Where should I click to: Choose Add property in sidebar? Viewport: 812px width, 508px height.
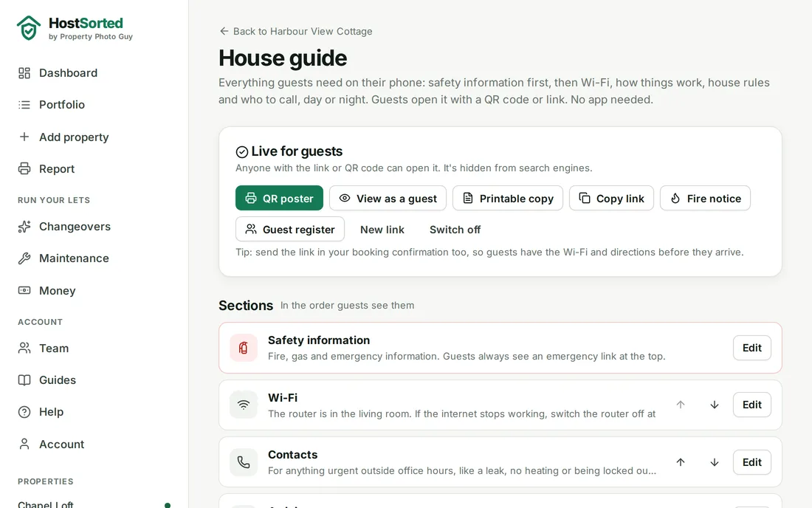pyautogui.click(x=74, y=137)
